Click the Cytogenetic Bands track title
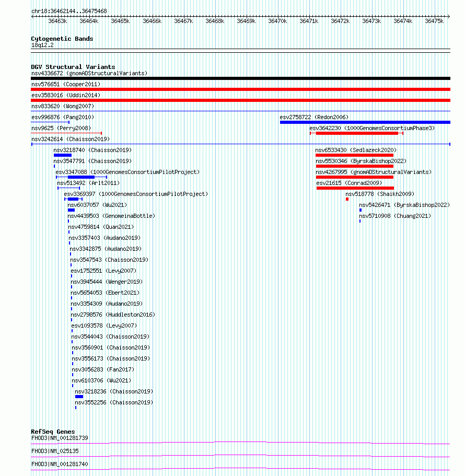465x476 pixels. [x=62, y=39]
